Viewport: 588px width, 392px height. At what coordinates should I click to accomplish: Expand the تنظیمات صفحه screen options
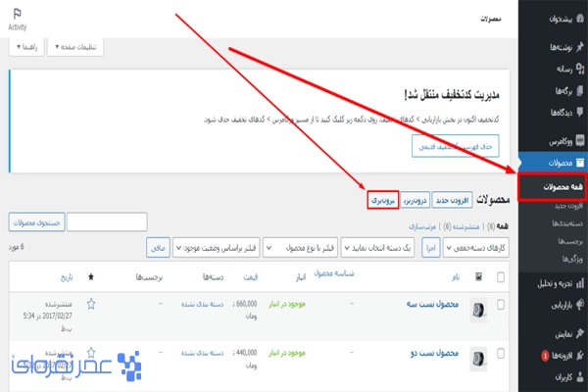pos(75,47)
